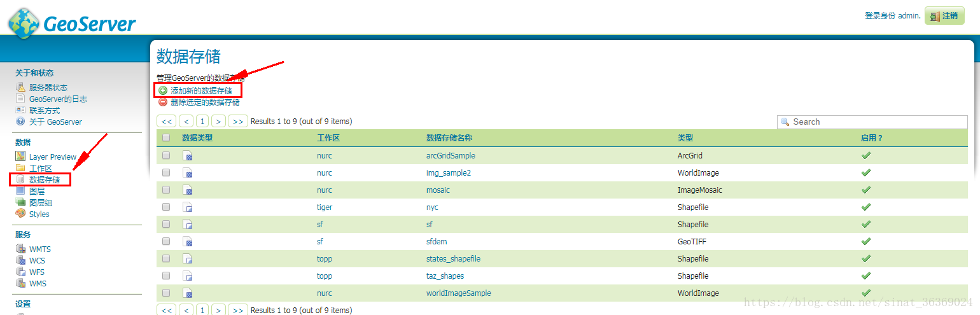Click the 注销 logout button

point(944,16)
